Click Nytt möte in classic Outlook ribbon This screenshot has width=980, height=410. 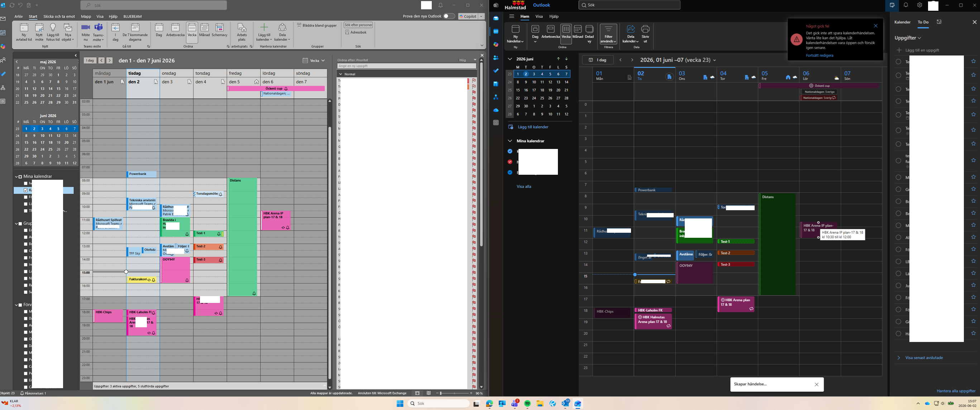click(39, 32)
